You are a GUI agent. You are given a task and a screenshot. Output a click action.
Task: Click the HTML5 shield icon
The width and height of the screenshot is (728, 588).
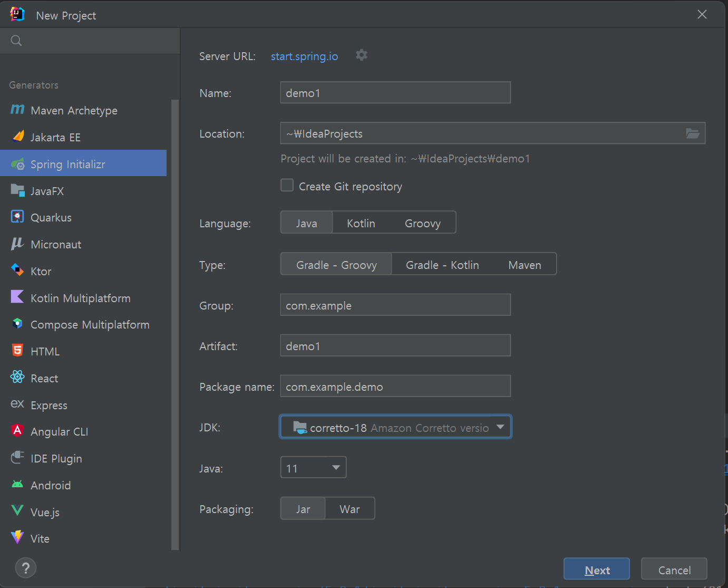click(17, 350)
